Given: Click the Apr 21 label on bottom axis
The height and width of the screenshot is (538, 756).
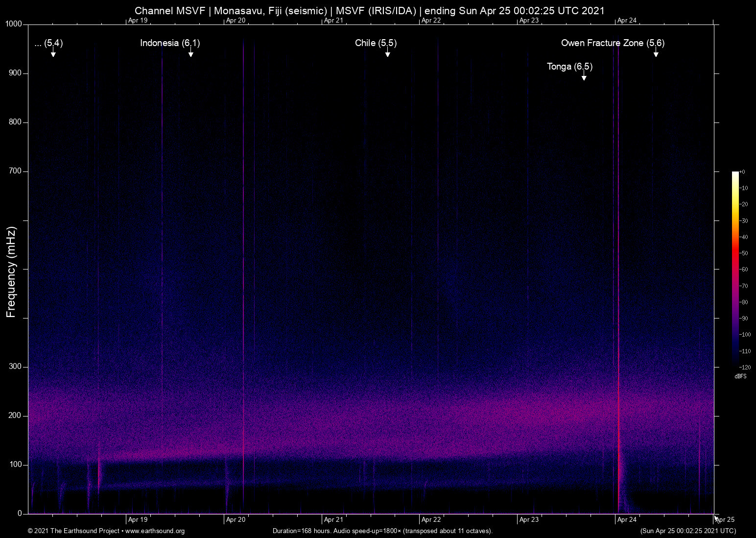Looking at the screenshot, I should coord(333,519).
